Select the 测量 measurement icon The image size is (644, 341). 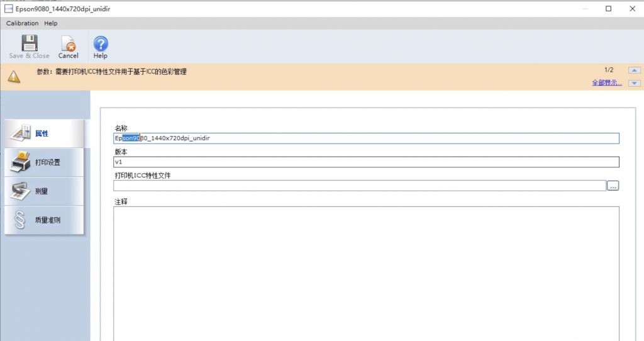21,191
